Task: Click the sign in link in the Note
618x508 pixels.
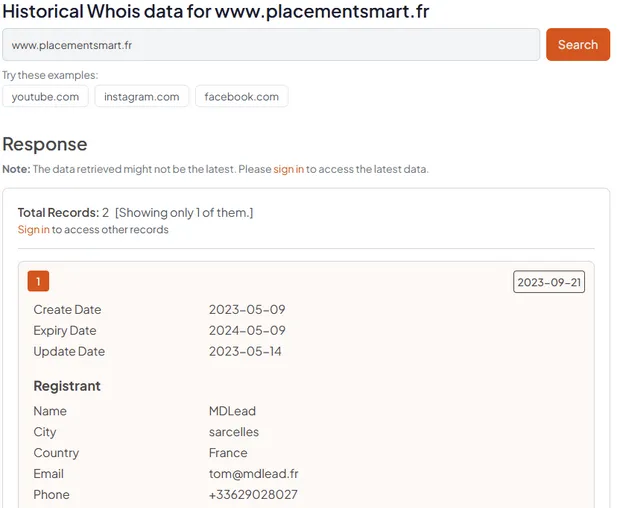Action: pyautogui.click(x=289, y=169)
